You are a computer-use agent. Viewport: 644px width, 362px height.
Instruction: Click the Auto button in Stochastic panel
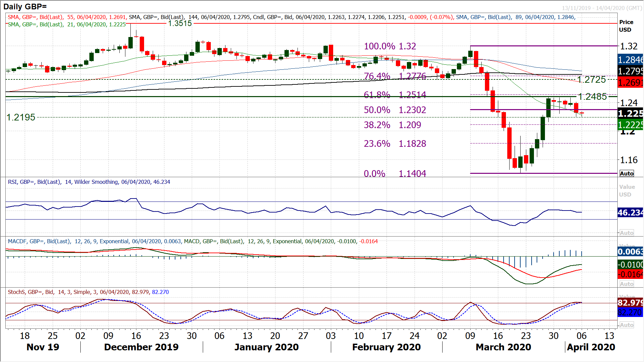coord(627,325)
